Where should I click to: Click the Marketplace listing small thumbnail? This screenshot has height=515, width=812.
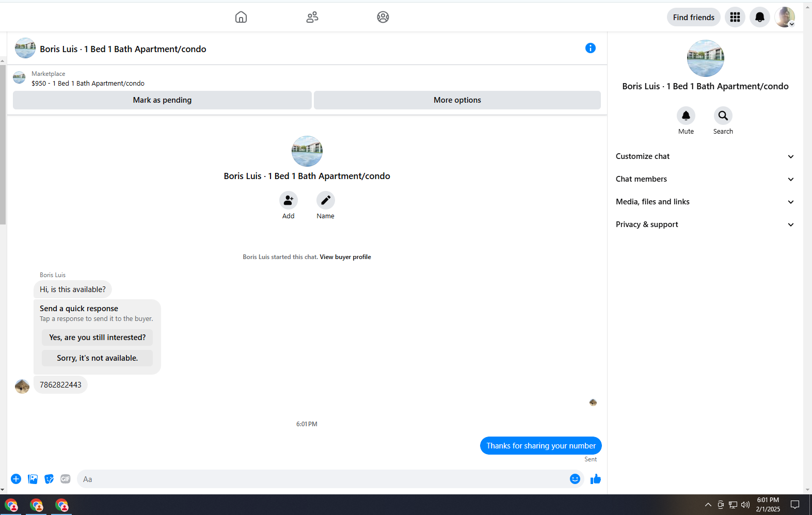(19, 78)
